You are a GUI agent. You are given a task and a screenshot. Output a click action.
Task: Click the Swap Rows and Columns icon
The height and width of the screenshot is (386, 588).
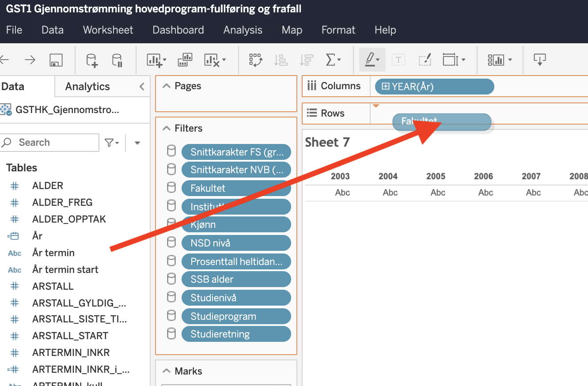256,60
